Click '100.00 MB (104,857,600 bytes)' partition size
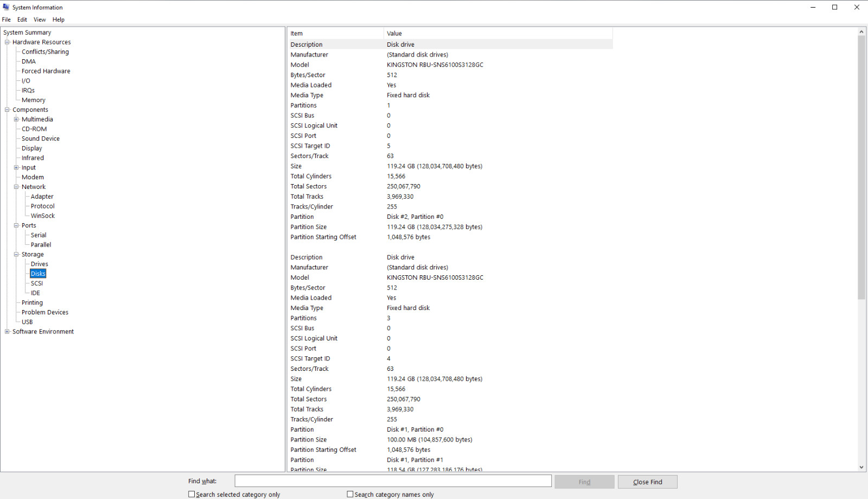Viewport: 868px width, 499px height. [430, 440]
